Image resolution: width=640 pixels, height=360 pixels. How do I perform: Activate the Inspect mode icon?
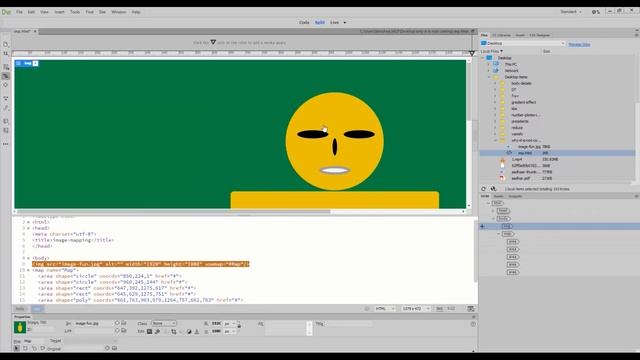pyautogui.click(x=6, y=85)
